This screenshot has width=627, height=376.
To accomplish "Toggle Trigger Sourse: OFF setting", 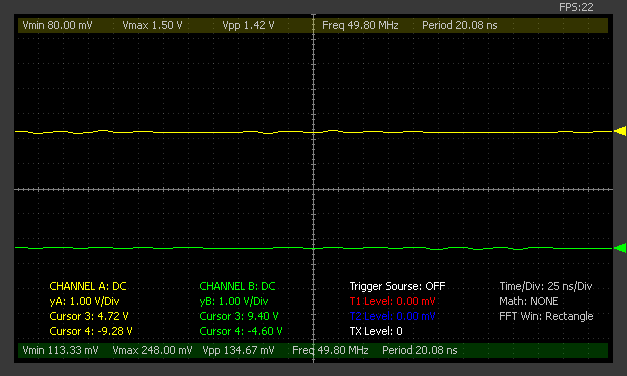I will 397,286.
